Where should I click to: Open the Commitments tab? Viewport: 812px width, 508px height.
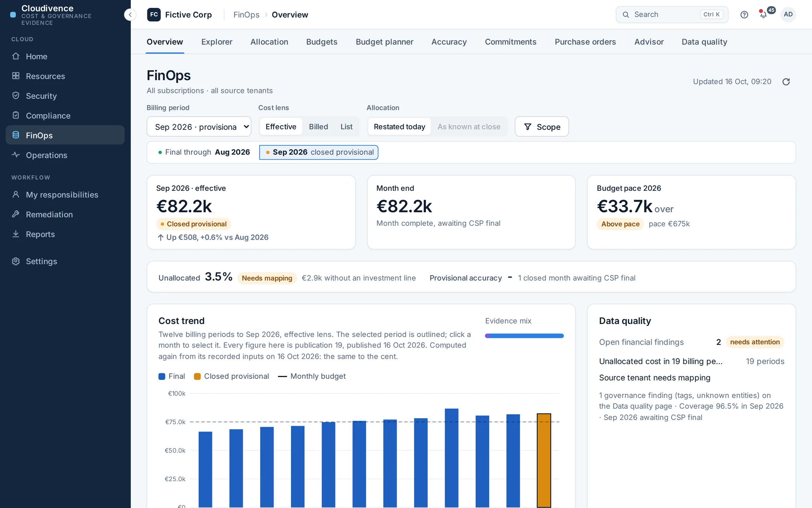(511, 42)
